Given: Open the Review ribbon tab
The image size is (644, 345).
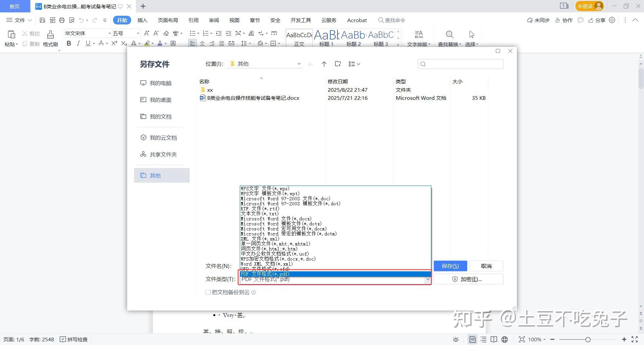Looking at the screenshot, I should click(x=214, y=20).
